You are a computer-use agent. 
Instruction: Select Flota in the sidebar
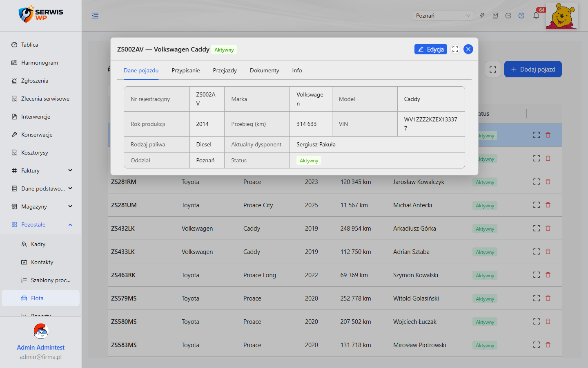[x=41, y=298]
